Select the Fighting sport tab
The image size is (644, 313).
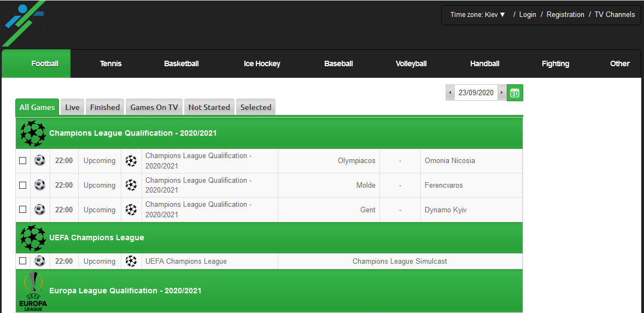point(555,64)
